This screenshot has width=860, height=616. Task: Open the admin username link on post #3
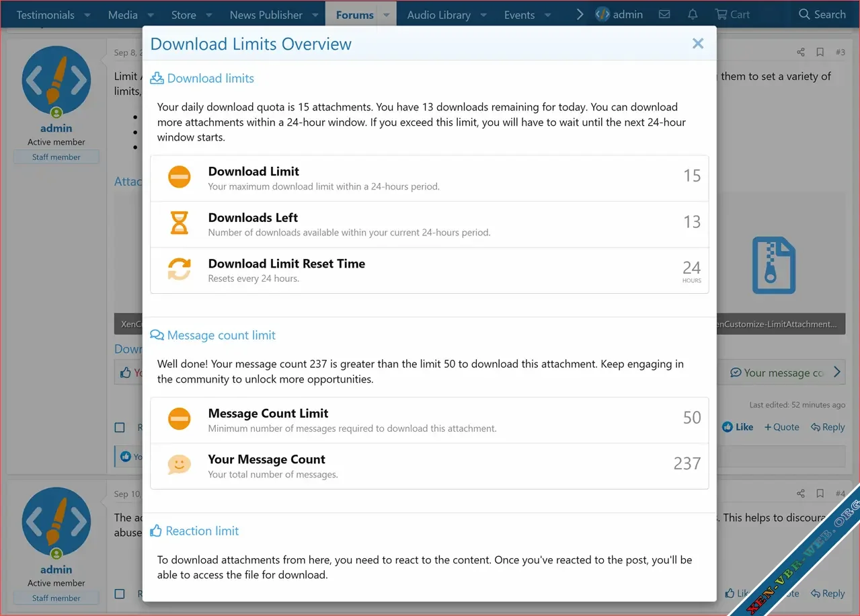[x=56, y=128]
